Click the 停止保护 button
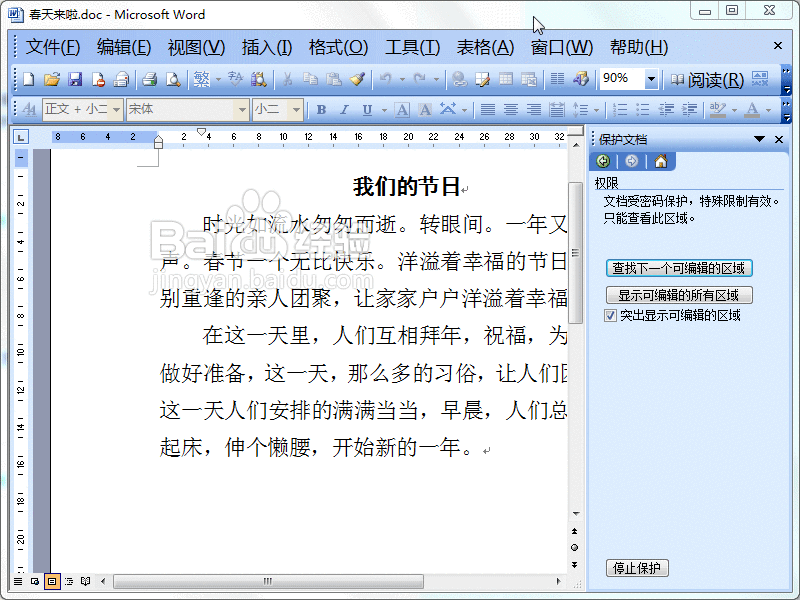 coord(638,568)
